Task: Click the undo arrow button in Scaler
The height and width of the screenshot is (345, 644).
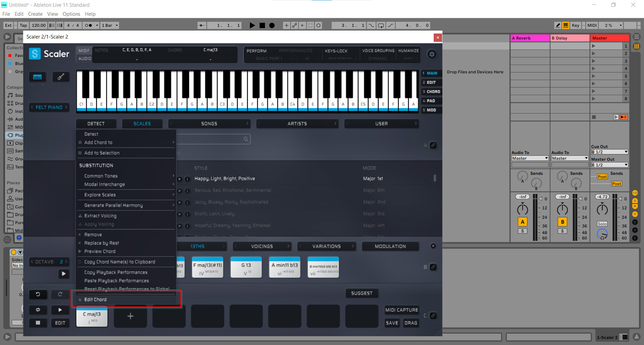Action: [x=38, y=294]
